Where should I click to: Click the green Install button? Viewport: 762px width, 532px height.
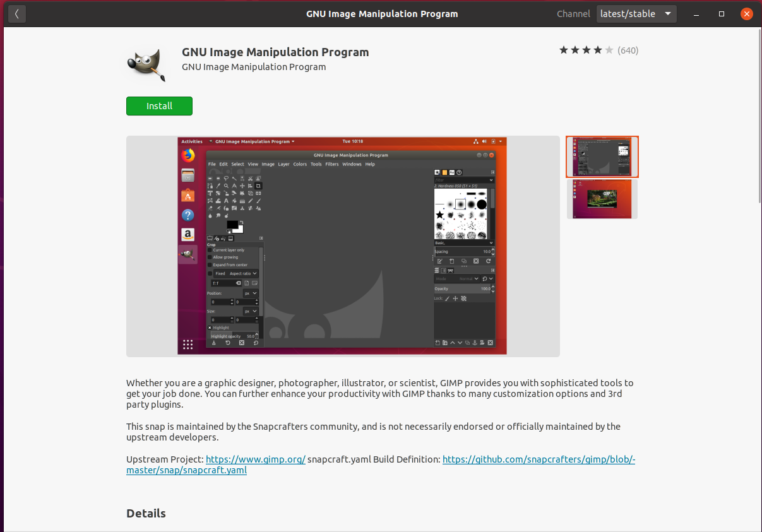(159, 106)
